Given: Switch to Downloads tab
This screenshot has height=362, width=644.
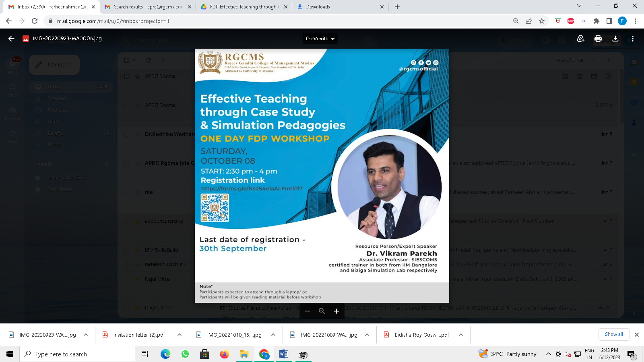Looking at the screenshot, I should click(x=340, y=7).
